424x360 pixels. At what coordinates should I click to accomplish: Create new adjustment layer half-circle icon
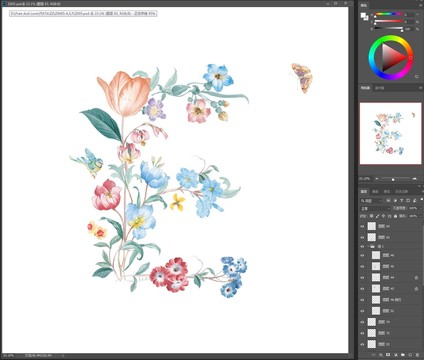click(396, 355)
